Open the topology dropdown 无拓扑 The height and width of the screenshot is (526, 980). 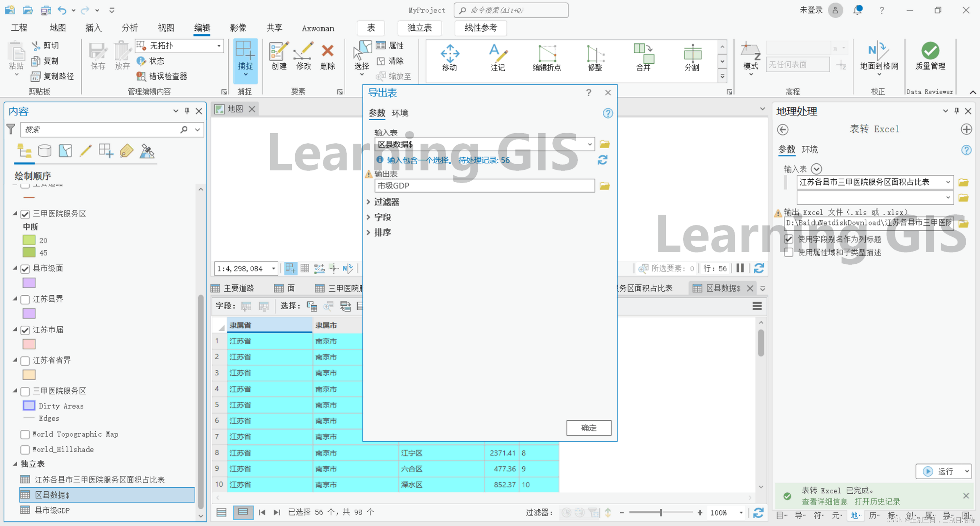pyautogui.click(x=219, y=46)
